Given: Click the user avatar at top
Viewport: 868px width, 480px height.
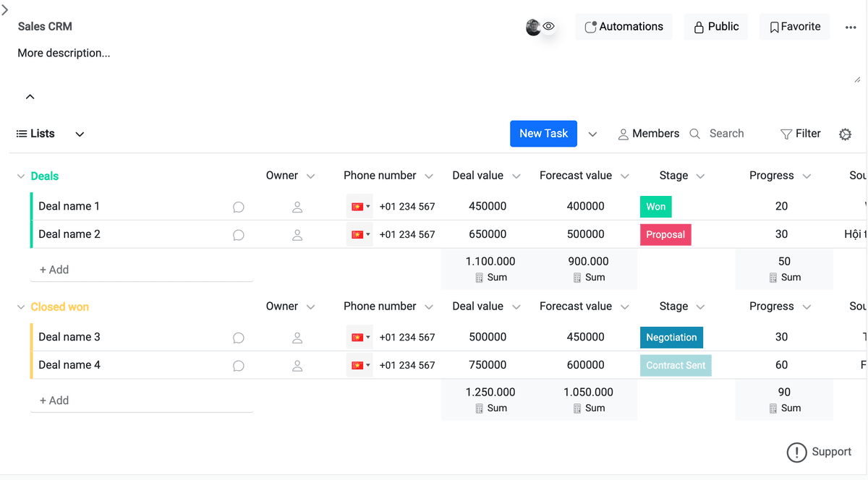Looking at the screenshot, I should [533, 27].
